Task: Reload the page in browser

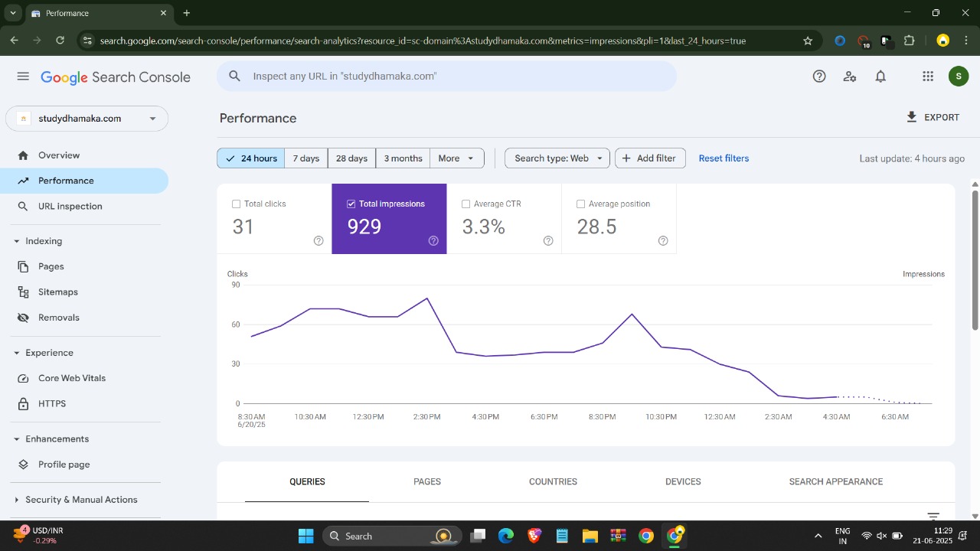Action: tap(60, 41)
